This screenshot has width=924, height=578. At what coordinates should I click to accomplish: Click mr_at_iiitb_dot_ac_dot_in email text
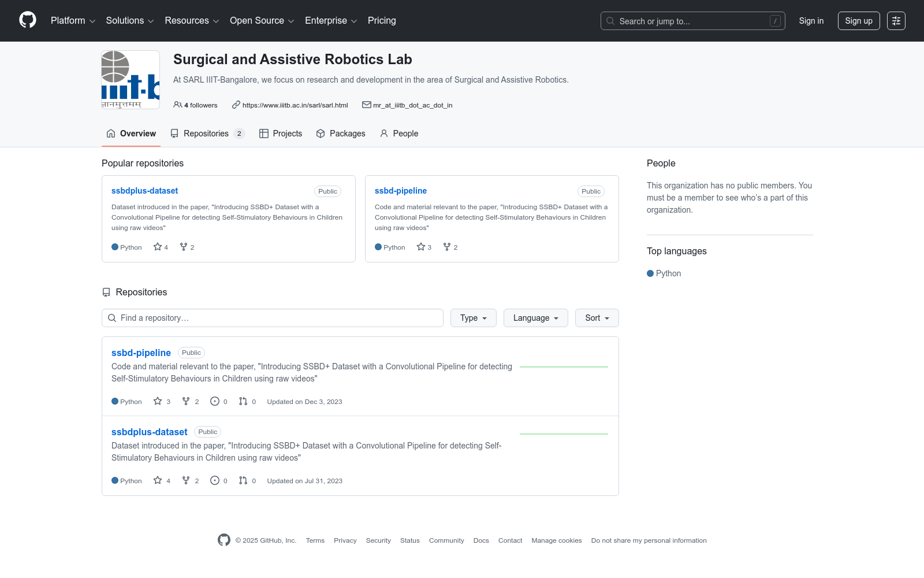[413, 105]
